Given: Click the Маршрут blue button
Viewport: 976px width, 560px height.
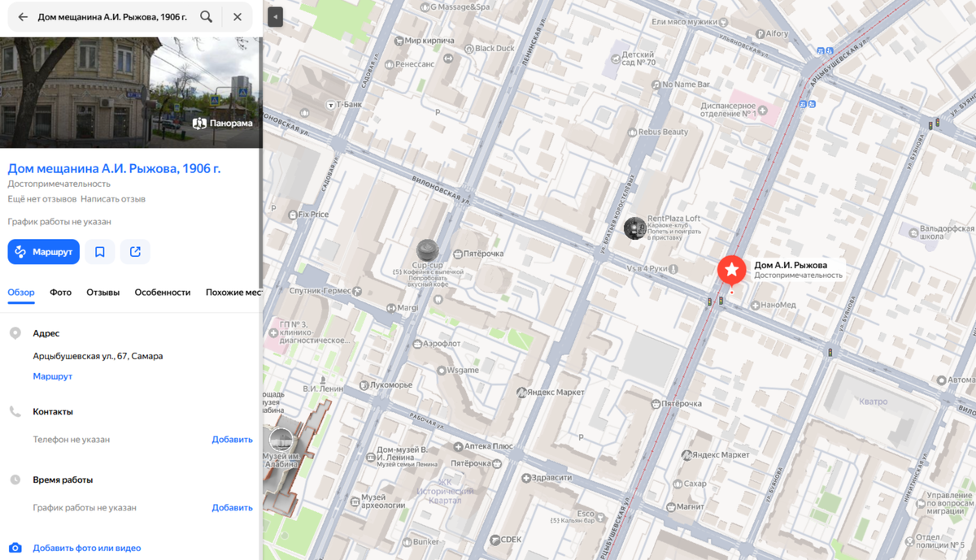Looking at the screenshot, I should [44, 252].
